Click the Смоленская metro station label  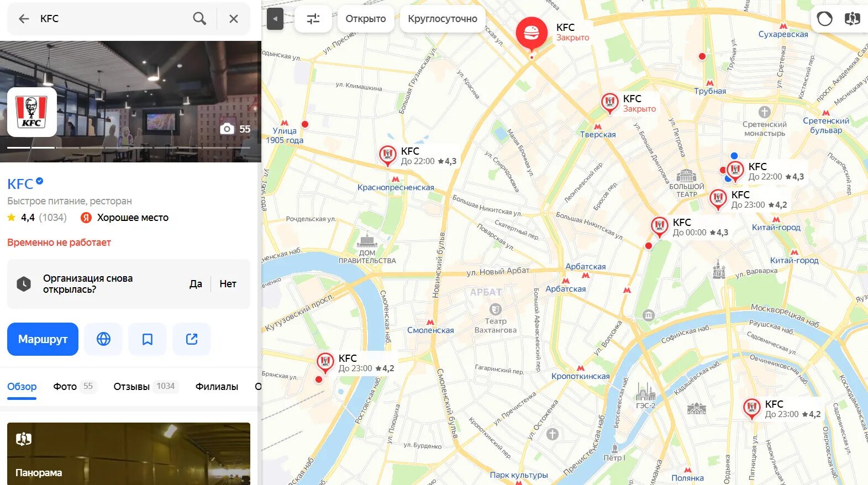tap(430, 330)
